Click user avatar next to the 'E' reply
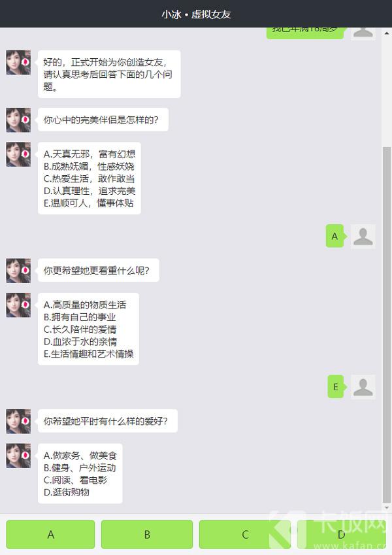This screenshot has height=555, width=392. coord(363,387)
